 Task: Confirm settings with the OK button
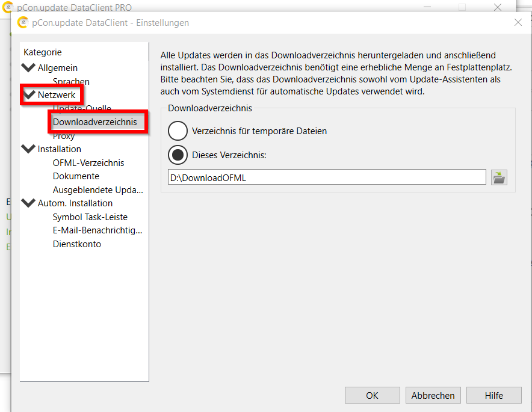372,395
